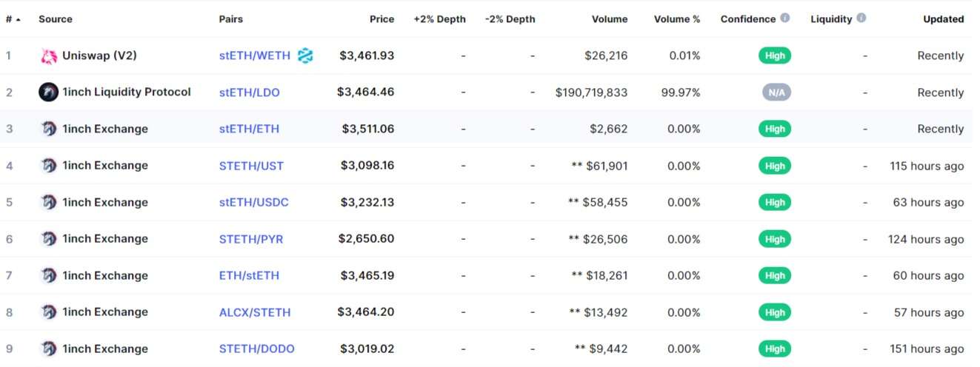Click the 1inch logo in row 3
Viewport: 980px width, 367px height.
[48, 129]
